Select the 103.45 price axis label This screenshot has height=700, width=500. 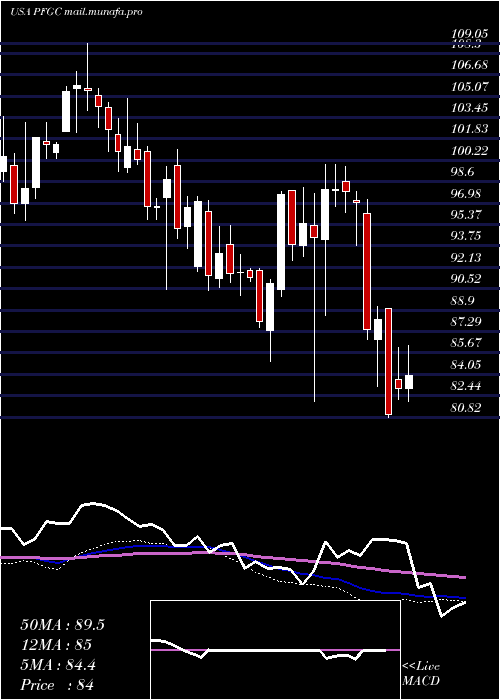(x=469, y=108)
